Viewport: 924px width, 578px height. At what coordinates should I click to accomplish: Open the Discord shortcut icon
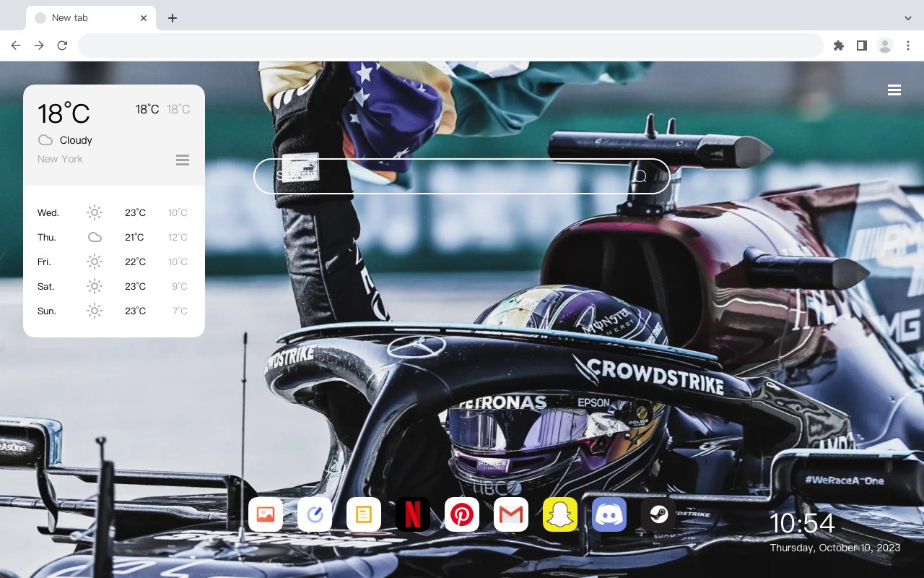click(609, 514)
